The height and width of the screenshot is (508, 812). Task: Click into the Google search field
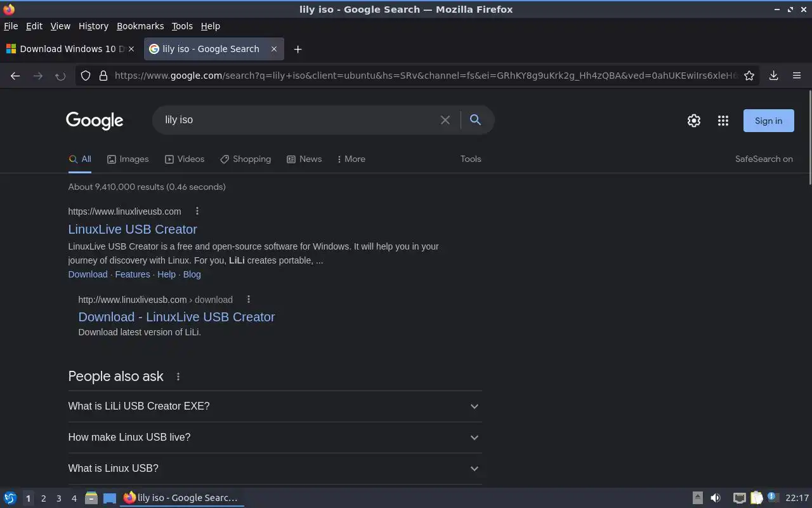(298, 120)
